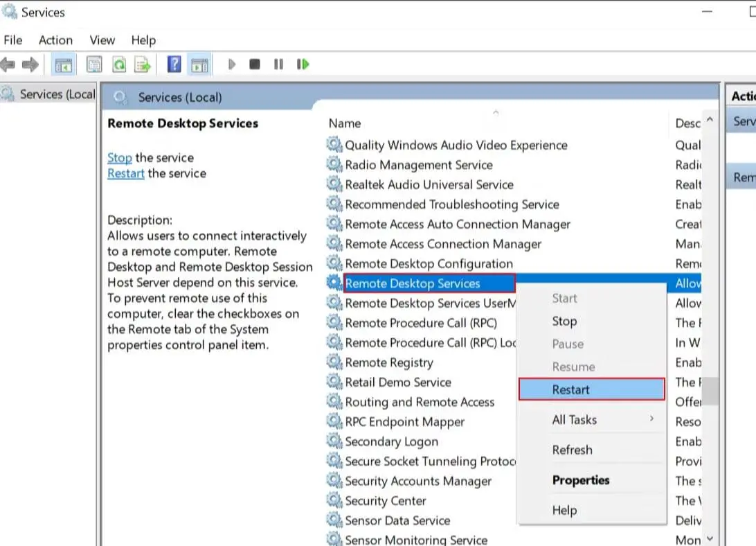Choose Restart from the context menu
Screen dimensions: 756x546
570,389
